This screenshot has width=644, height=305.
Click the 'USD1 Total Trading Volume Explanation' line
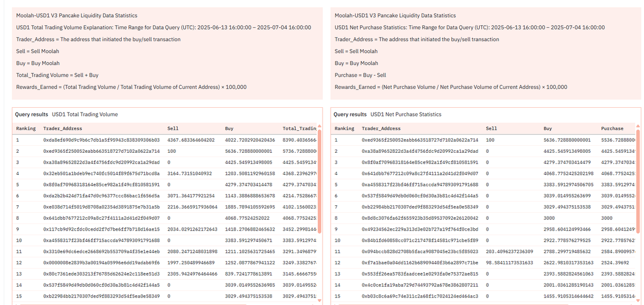[163, 27]
